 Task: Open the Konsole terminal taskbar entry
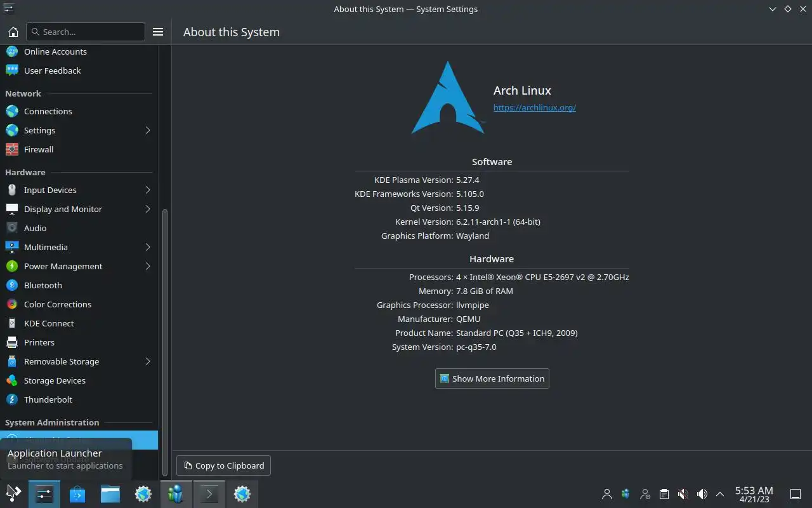[209, 493]
